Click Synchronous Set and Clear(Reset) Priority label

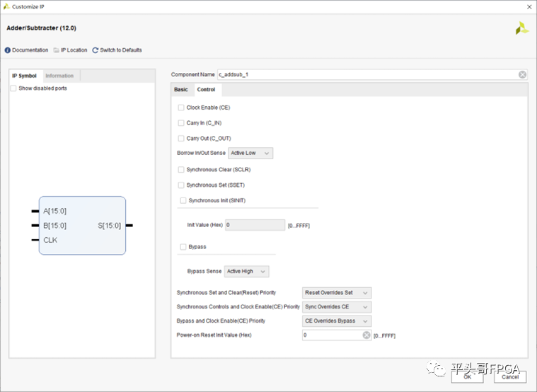point(226,293)
